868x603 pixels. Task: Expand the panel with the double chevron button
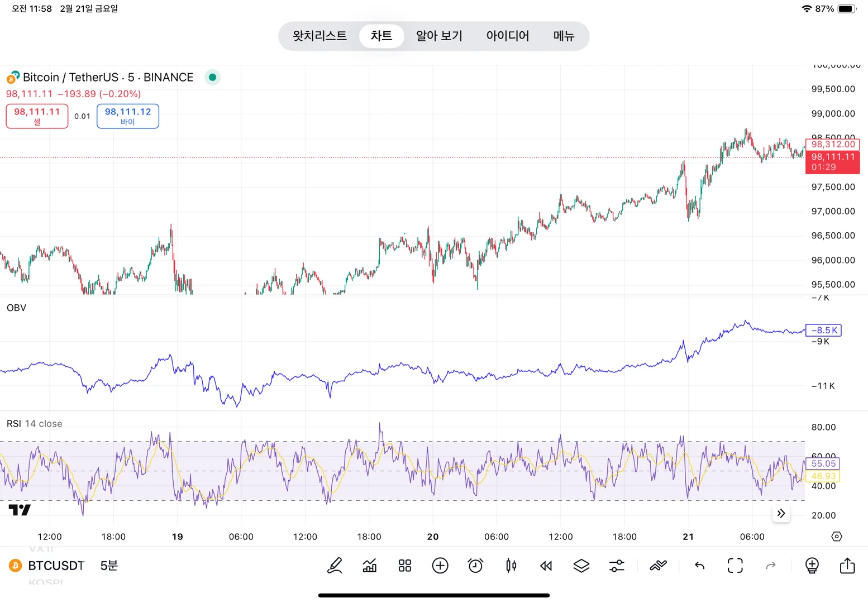[781, 514]
